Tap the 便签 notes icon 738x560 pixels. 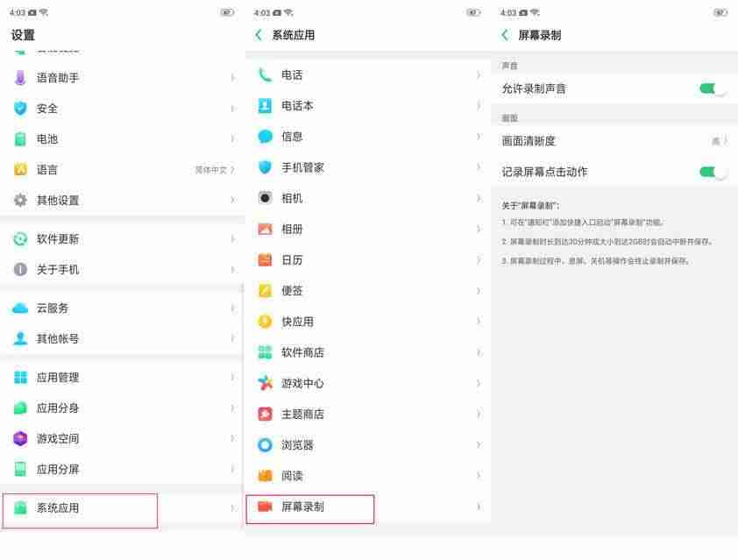(265, 290)
